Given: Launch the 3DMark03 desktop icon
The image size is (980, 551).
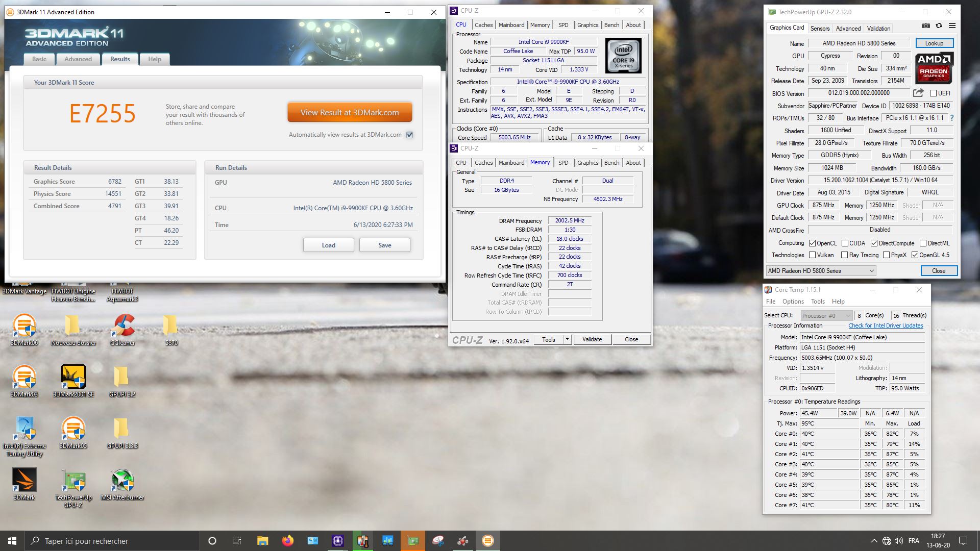Looking at the screenshot, I should click(24, 381).
